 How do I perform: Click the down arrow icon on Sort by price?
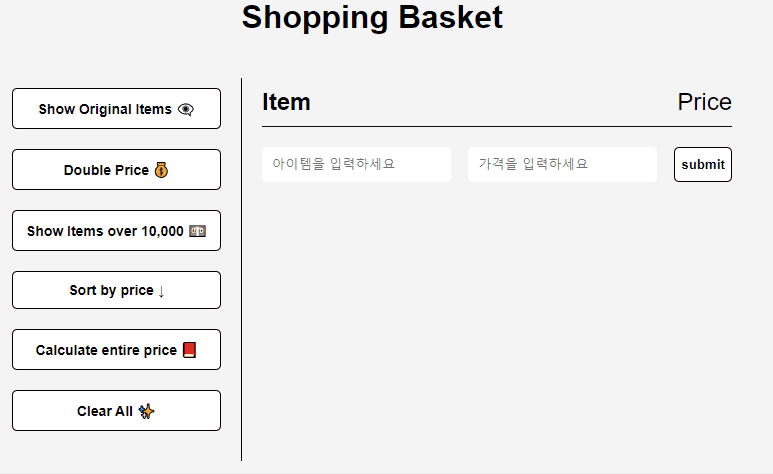click(x=161, y=291)
